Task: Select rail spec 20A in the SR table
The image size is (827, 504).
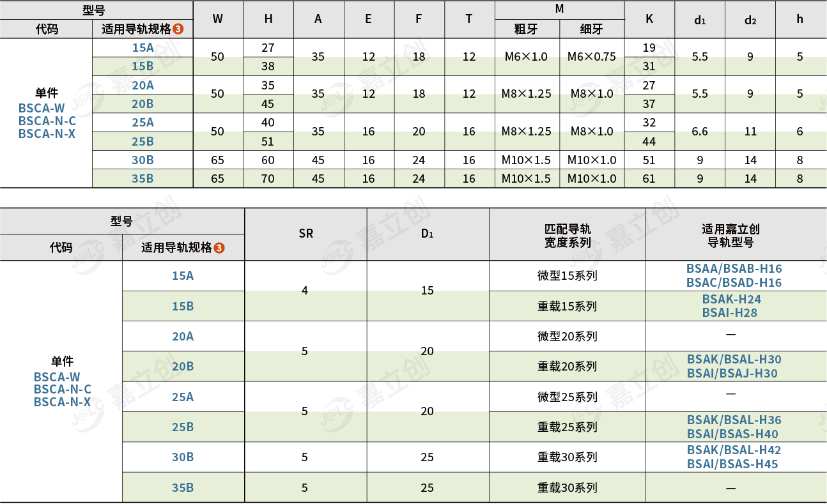Action: pos(183,337)
